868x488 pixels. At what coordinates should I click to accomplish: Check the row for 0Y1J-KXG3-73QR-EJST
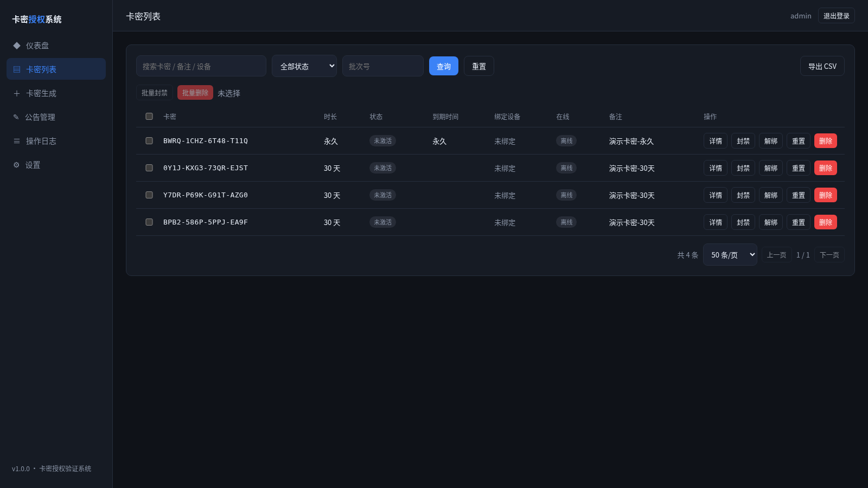[x=149, y=168]
